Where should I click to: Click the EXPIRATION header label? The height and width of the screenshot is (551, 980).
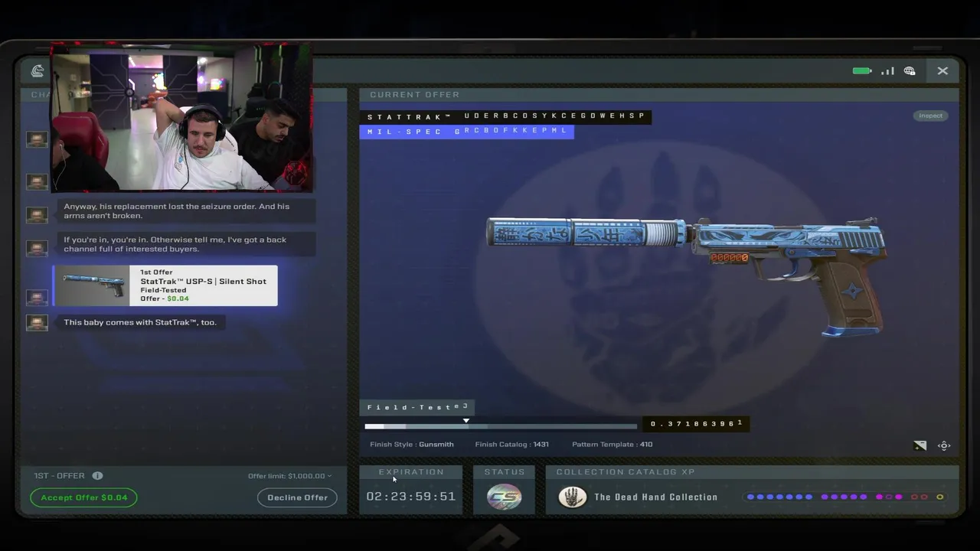pyautogui.click(x=411, y=472)
